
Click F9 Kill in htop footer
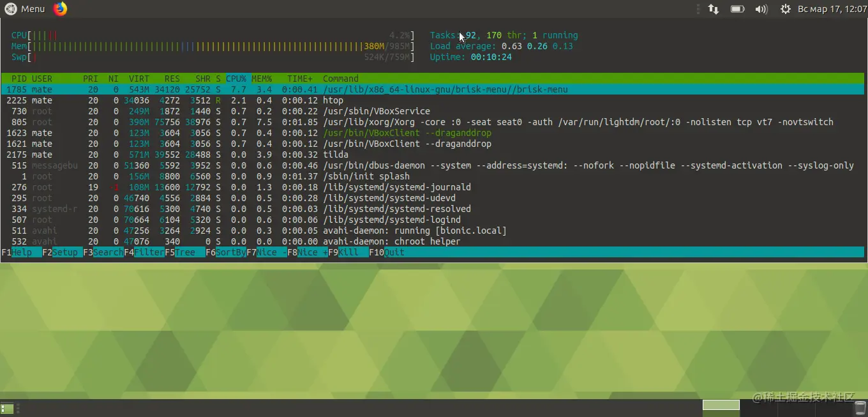pos(348,252)
